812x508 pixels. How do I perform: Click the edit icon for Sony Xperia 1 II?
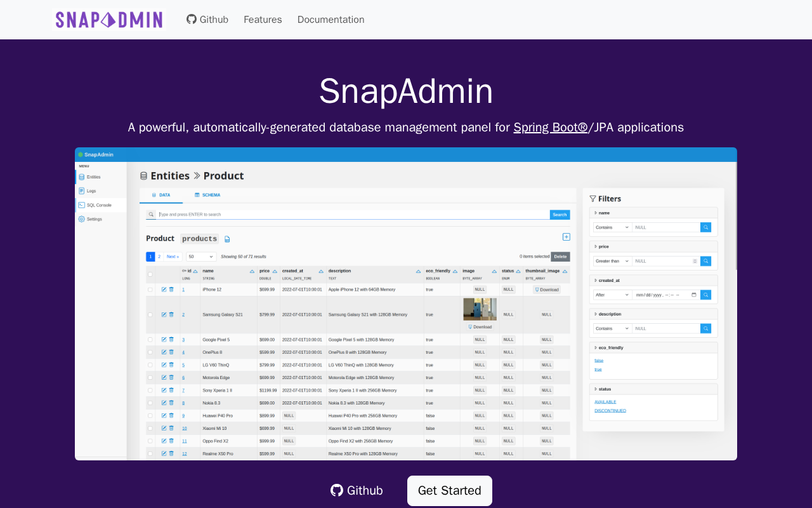[x=164, y=390]
